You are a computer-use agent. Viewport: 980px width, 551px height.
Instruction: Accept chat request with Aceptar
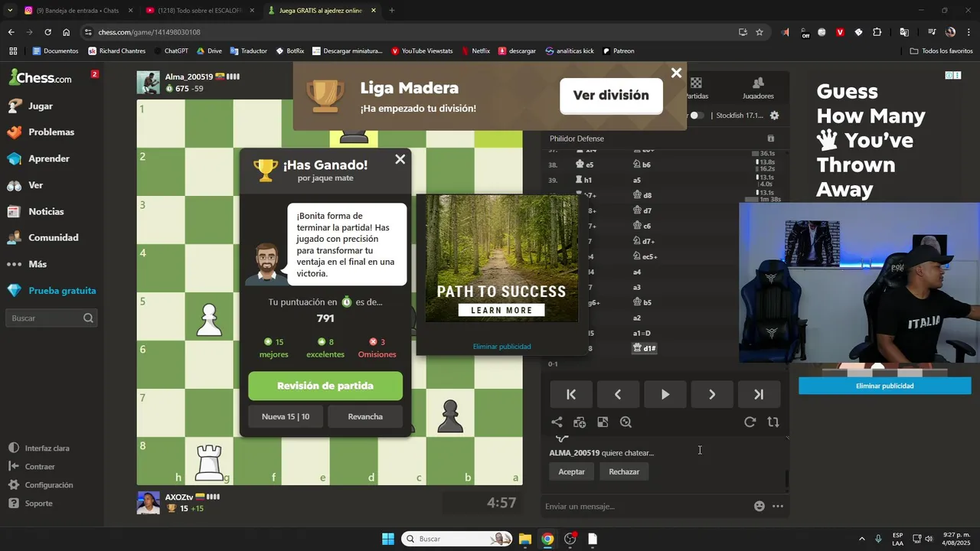[x=571, y=471]
